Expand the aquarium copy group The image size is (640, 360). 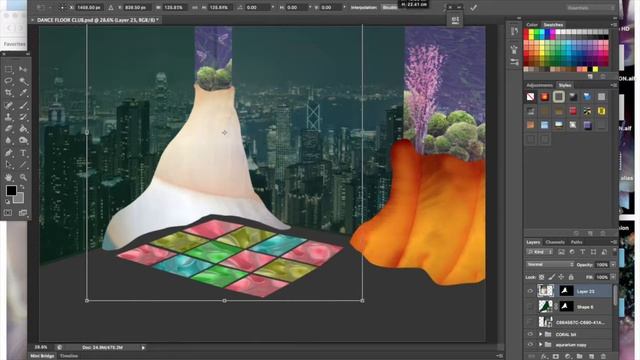tap(540, 345)
